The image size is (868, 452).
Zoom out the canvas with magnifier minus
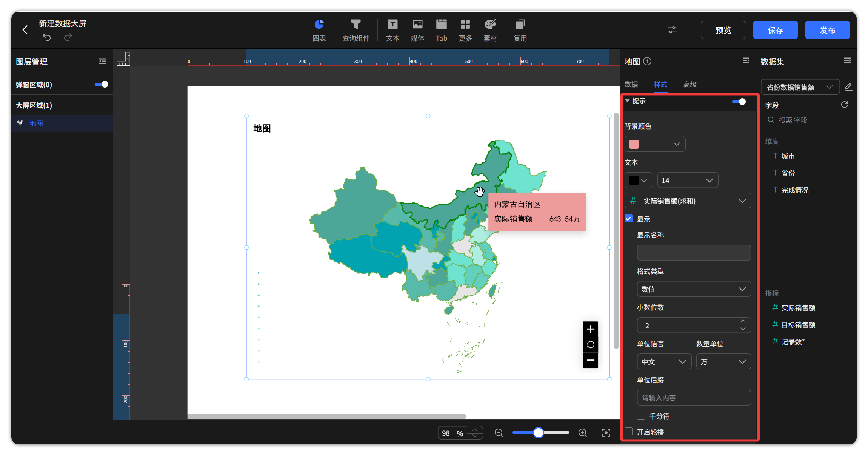tap(499, 433)
